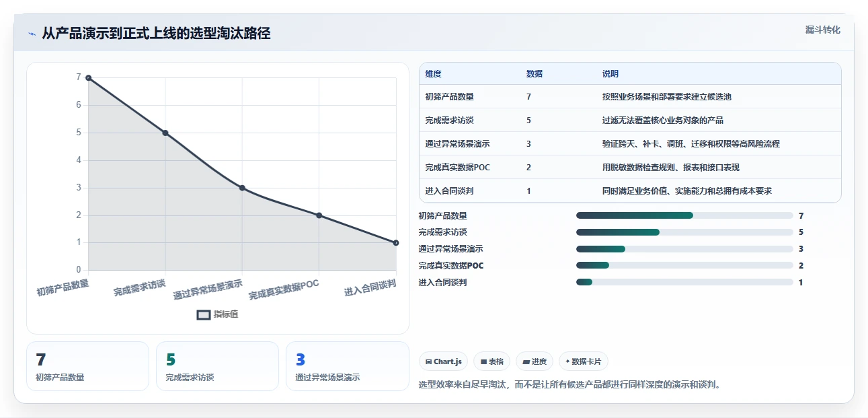Click the 进入合同谈判 chart data point

click(x=395, y=242)
